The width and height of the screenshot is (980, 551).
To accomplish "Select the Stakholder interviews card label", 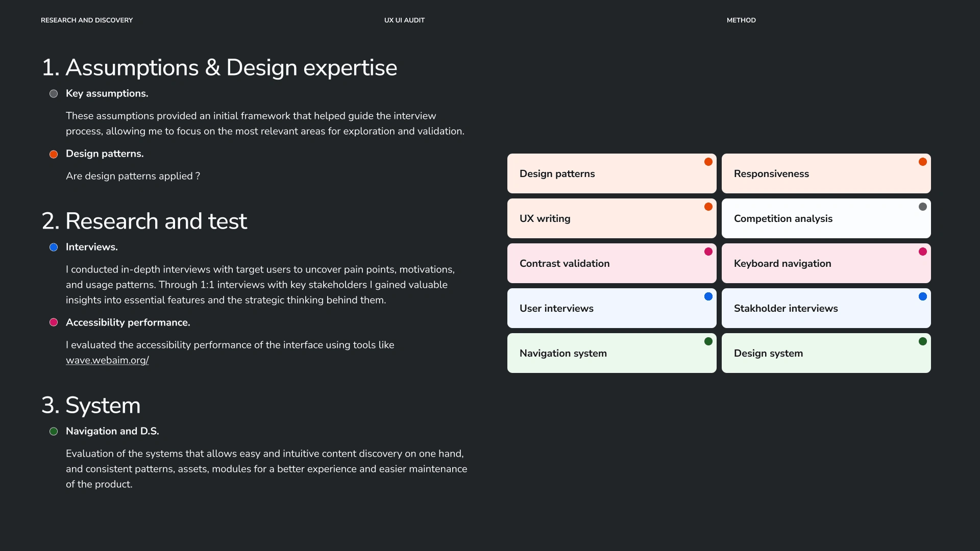I will point(786,308).
